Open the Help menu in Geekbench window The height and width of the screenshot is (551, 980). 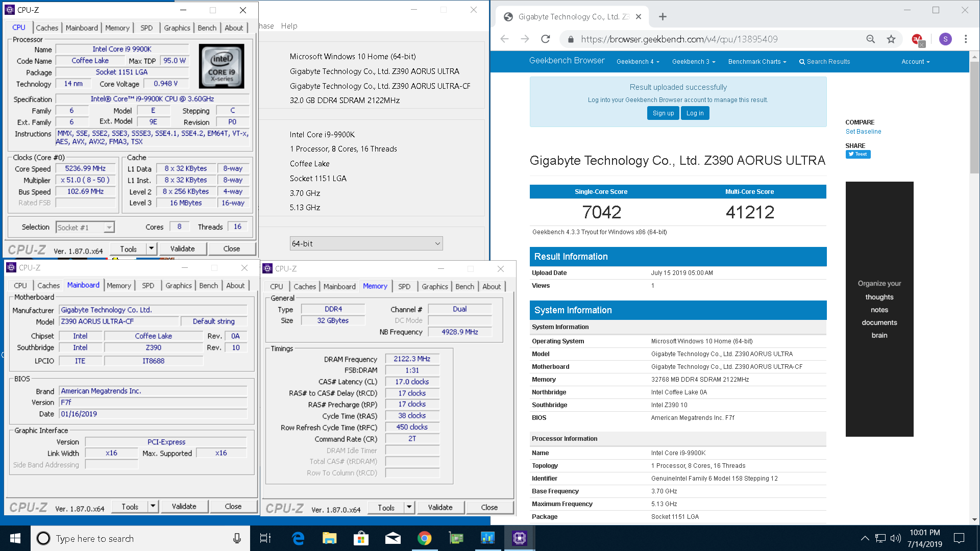289,26
